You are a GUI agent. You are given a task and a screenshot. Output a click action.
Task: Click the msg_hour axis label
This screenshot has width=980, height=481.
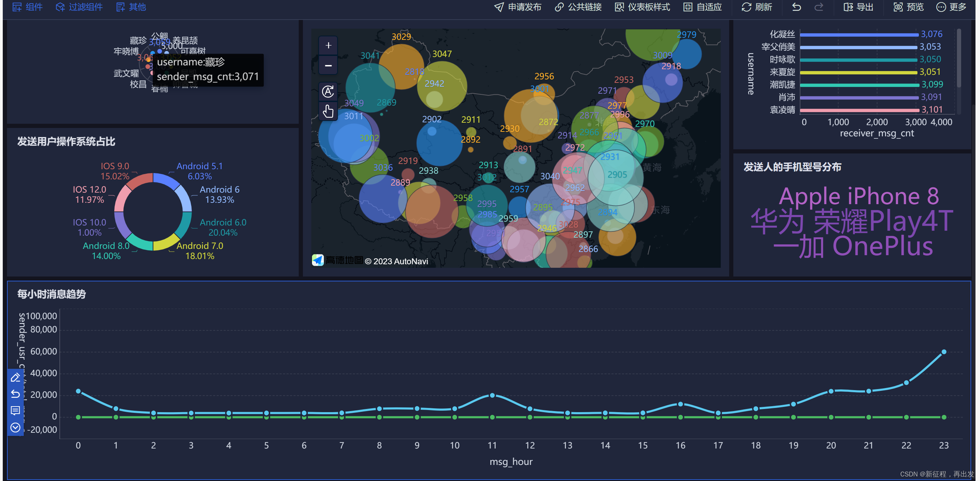[511, 461]
